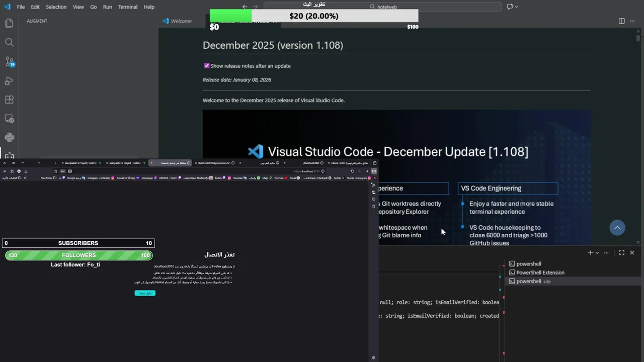Click the split editor layout icon
The image size is (644, 362).
click(x=621, y=21)
